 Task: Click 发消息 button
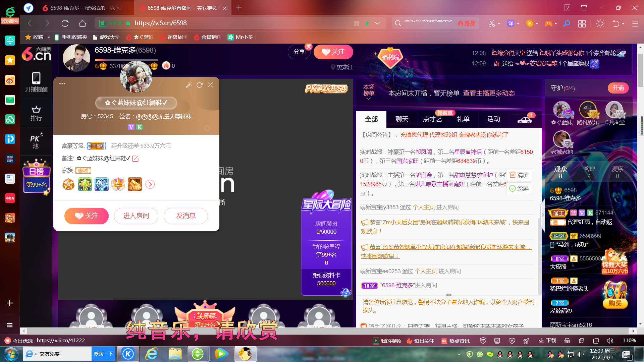click(186, 216)
